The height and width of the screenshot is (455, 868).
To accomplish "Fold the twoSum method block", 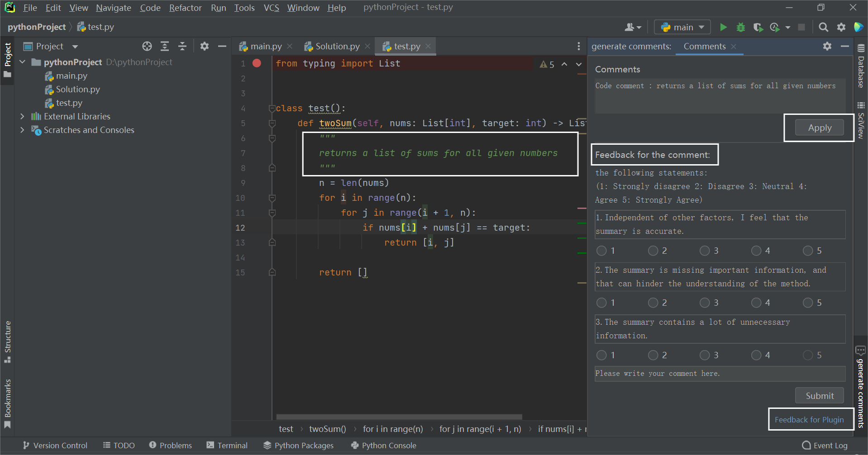I will 272,123.
